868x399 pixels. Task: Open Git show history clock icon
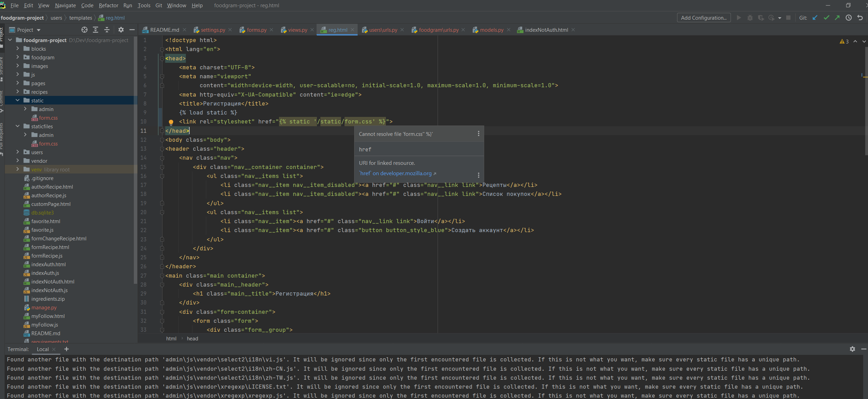coord(849,18)
